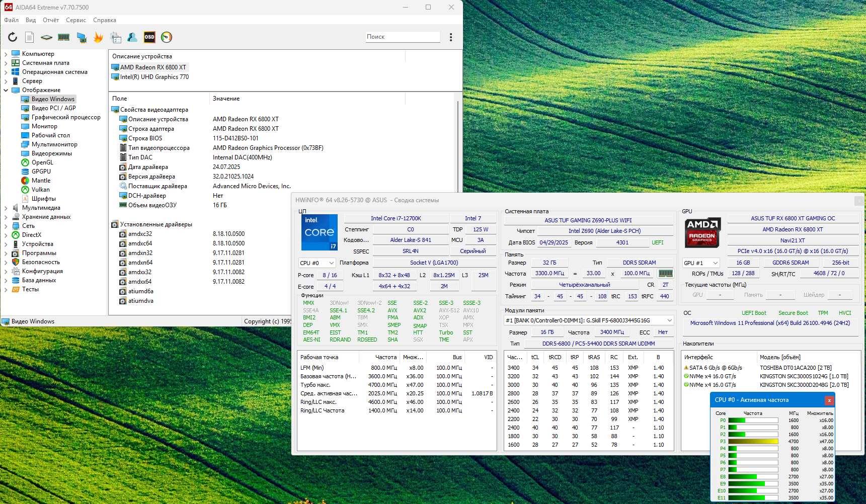The height and width of the screenshot is (504, 866).
Task: Open the GPU #1 selector dropdown
Action: click(701, 263)
